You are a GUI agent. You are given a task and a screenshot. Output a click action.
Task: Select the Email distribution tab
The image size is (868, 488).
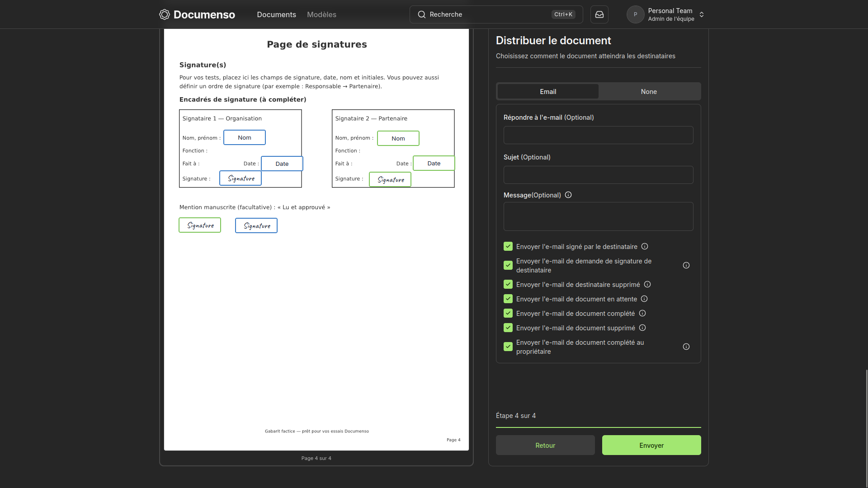point(547,92)
